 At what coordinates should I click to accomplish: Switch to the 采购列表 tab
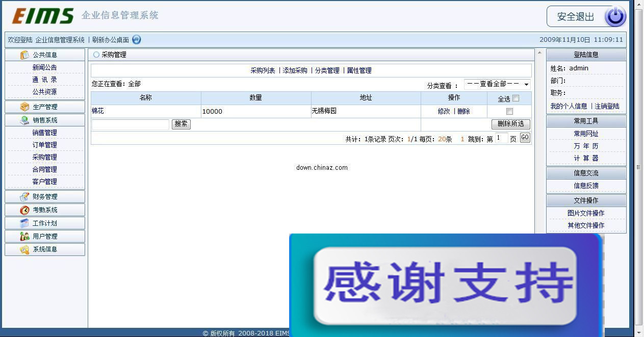click(x=263, y=70)
